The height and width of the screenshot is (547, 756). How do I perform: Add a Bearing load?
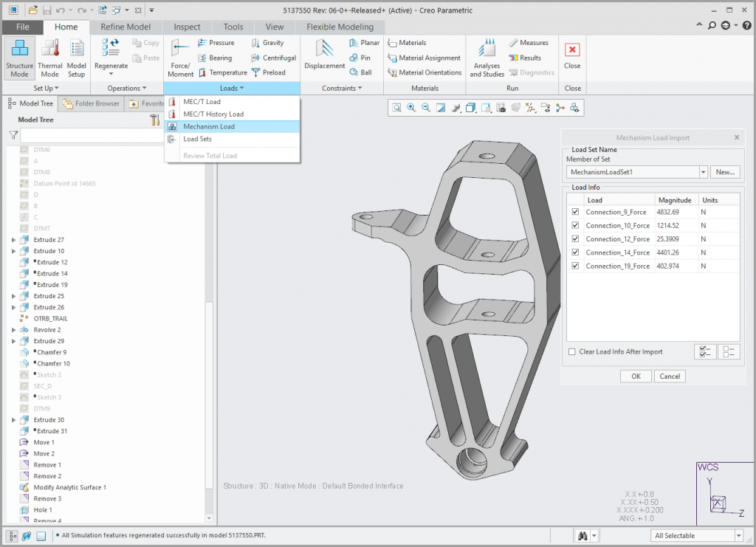215,58
